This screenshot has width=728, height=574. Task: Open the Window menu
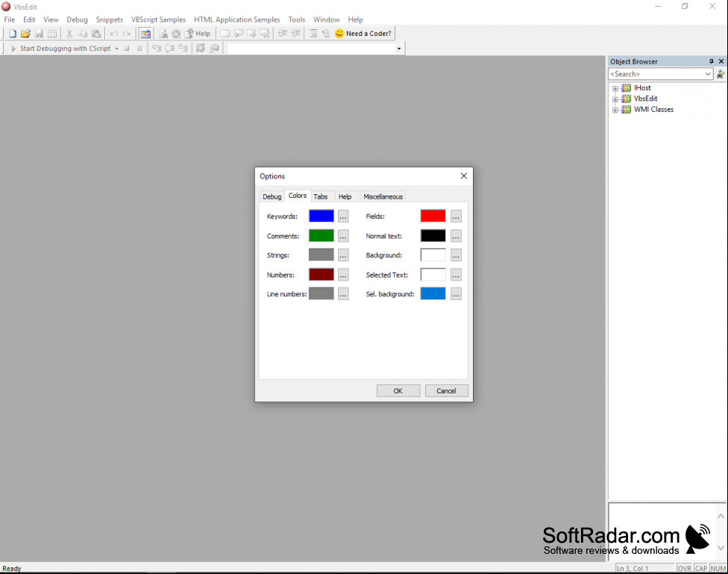[x=327, y=19]
